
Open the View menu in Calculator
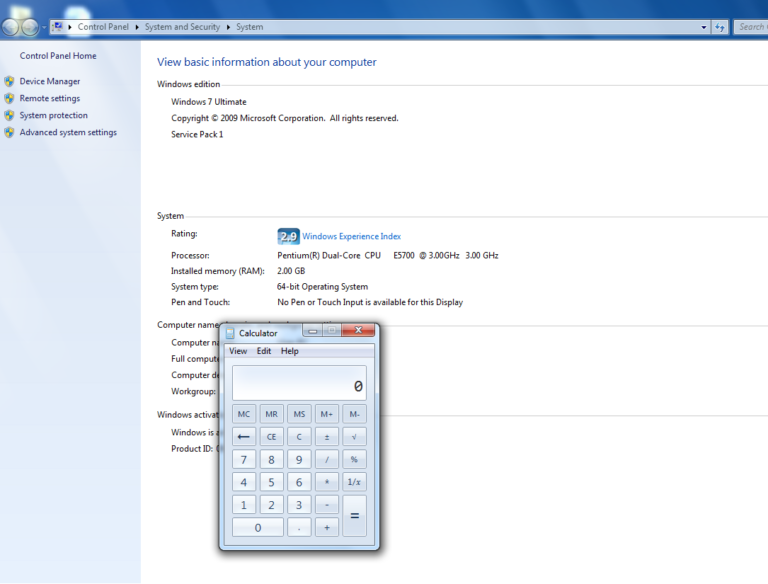[x=238, y=351]
